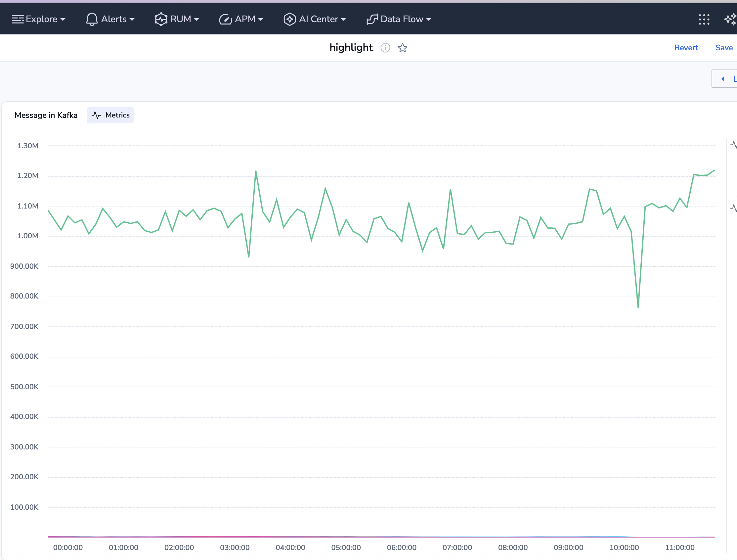Viewport: 737px width, 560px height.
Task: Expand the Explore dropdown caret
Action: (x=63, y=20)
